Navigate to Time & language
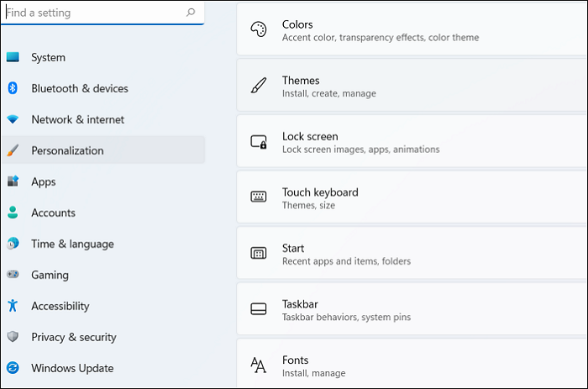 [72, 244]
